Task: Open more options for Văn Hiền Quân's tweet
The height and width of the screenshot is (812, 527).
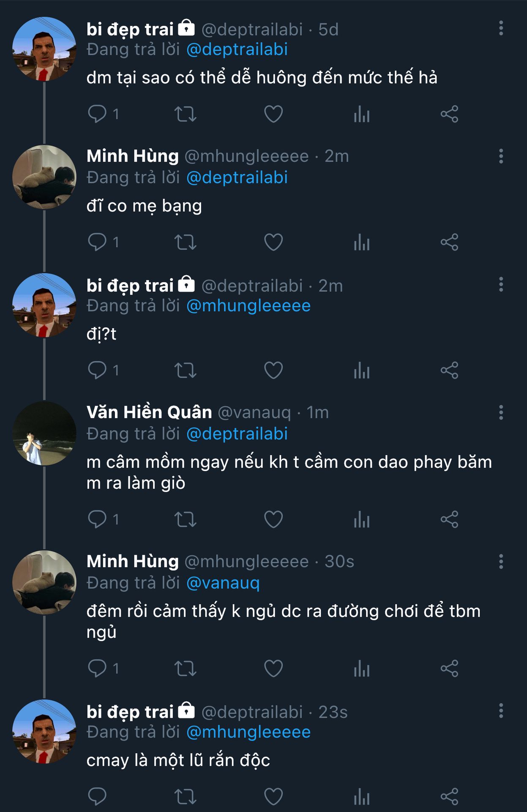Action: pos(501,412)
